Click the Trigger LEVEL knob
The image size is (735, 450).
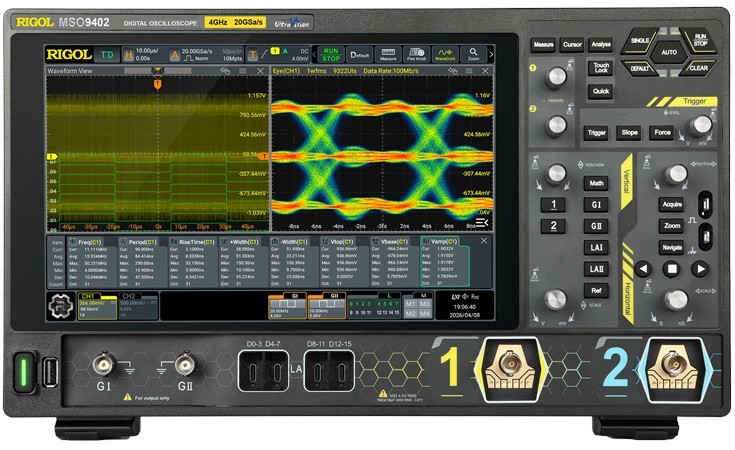click(x=701, y=126)
